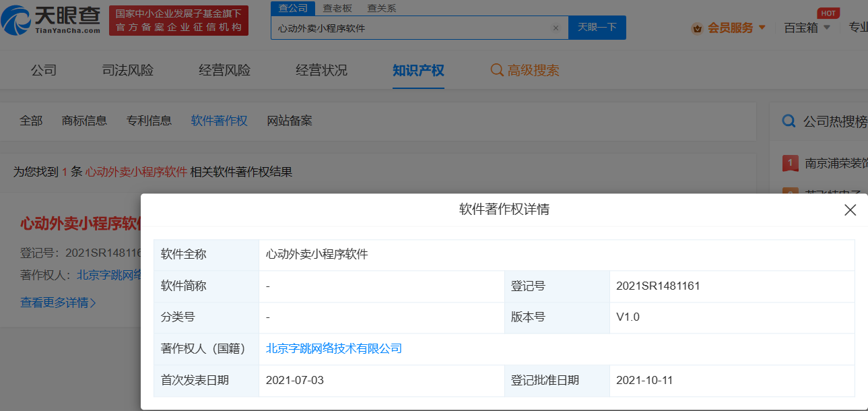This screenshot has height=411, width=868.
Task: Click the red 官方备案企业征信机构 banner
Action: click(x=179, y=21)
